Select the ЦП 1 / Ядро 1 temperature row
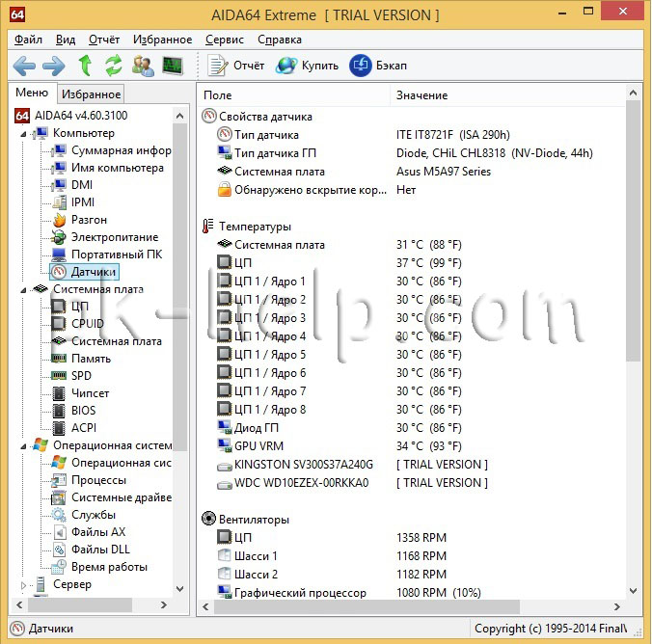 click(412, 282)
